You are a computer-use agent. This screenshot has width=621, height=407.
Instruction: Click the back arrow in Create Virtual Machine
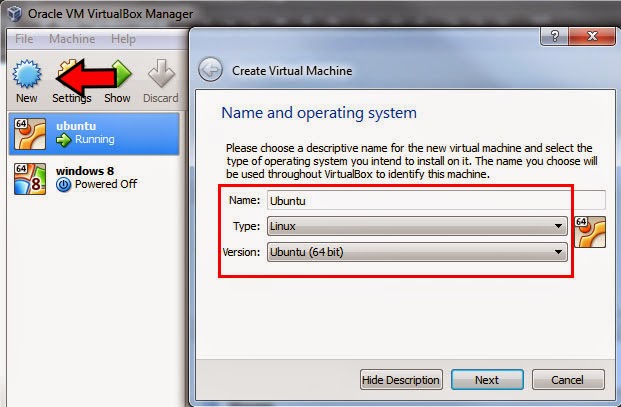210,70
